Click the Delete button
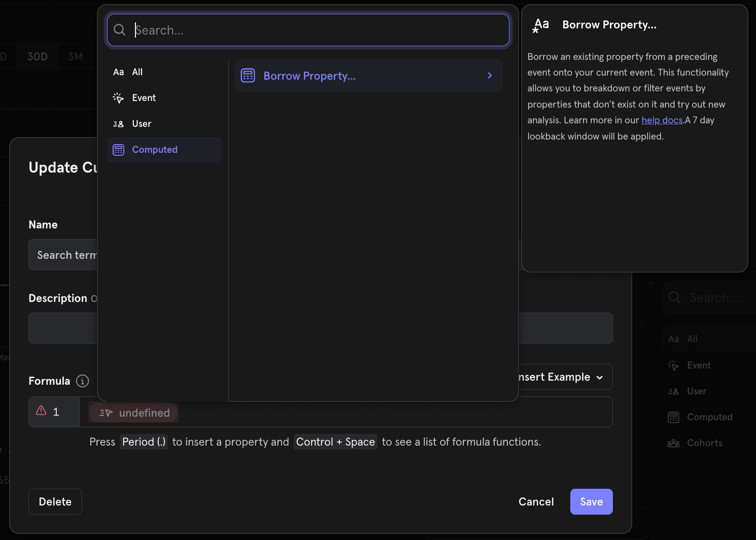Image resolution: width=756 pixels, height=540 pixels. point(55,502)
